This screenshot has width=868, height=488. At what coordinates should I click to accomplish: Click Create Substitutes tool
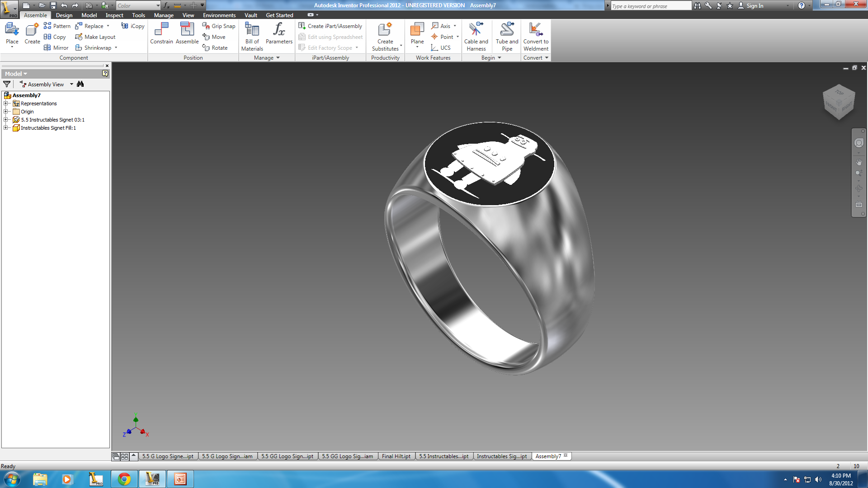(385, 37)
